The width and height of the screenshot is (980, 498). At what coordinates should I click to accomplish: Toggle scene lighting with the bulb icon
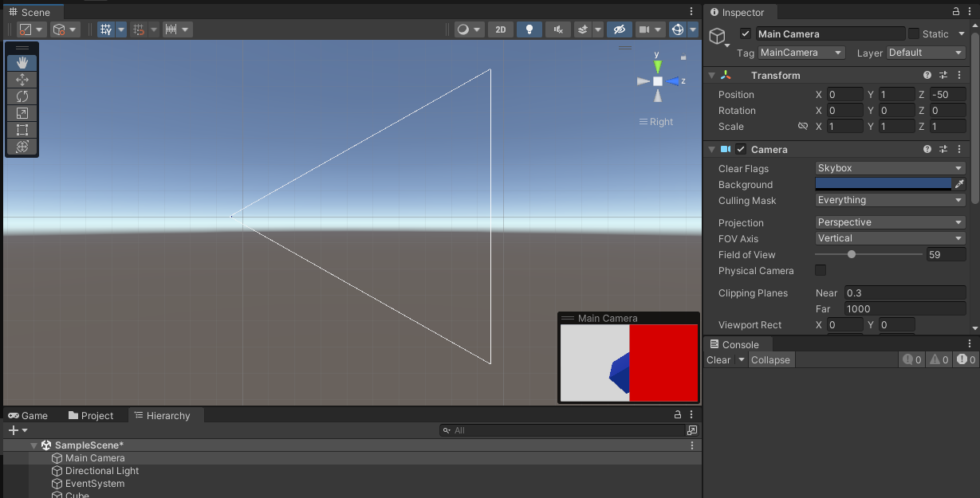pyautogui.click(x=529, y=29)
